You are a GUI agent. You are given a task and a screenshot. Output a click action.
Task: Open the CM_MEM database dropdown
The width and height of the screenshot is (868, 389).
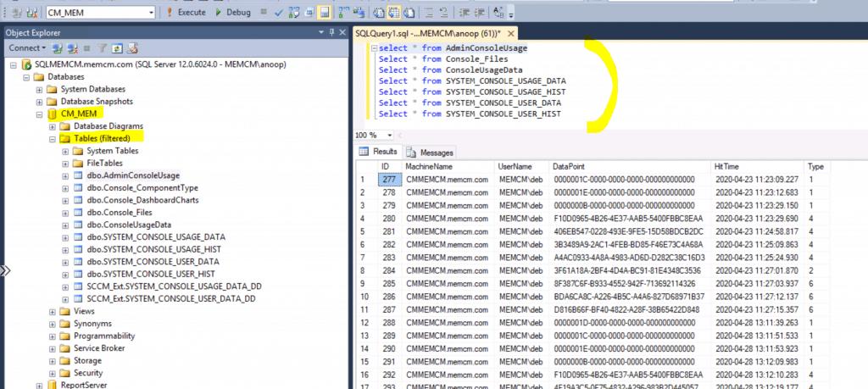click(x=151, y=13)
